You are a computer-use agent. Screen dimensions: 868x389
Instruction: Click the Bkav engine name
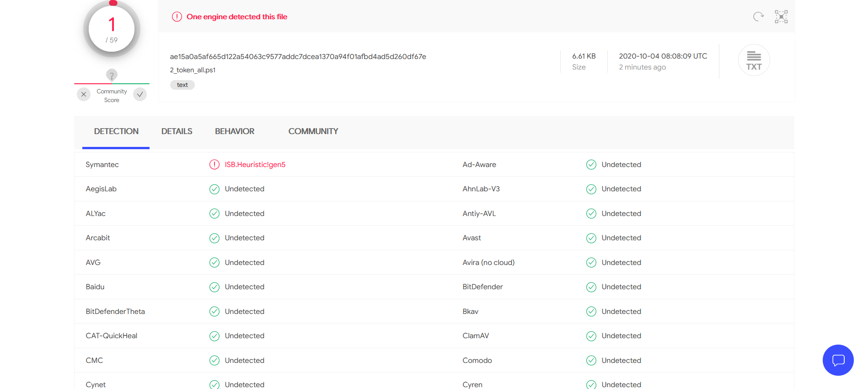coord(471,312)
